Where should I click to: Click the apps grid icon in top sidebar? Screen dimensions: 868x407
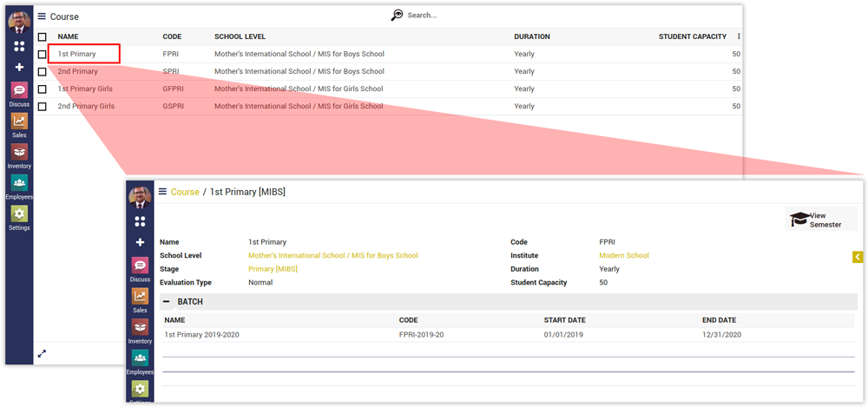[19, 47]
